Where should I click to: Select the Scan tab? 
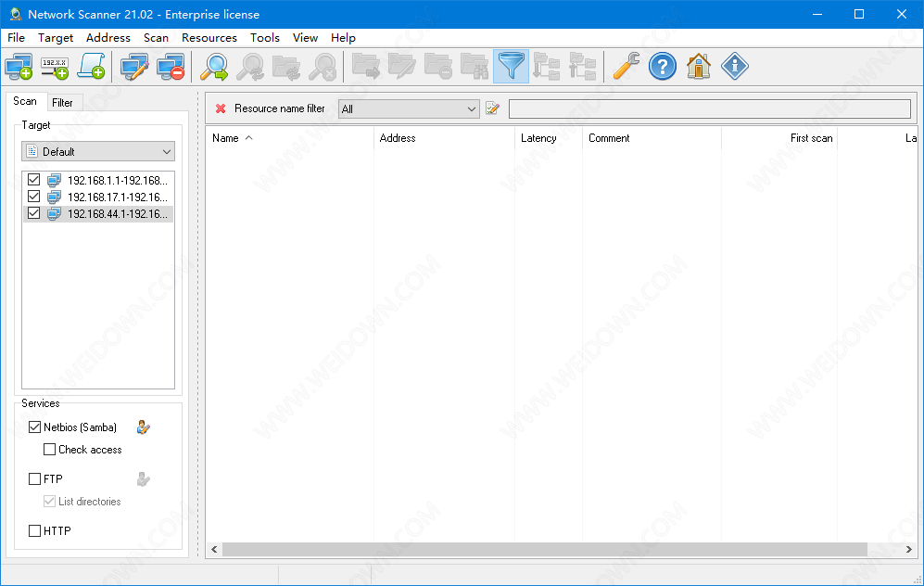coord(25,101)
